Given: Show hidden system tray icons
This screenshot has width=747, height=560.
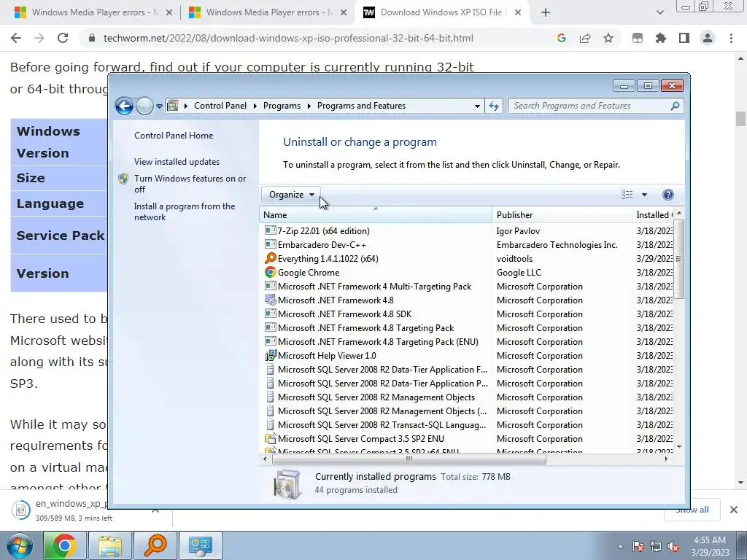Looking at the screenshot, I should coord(620,547).
